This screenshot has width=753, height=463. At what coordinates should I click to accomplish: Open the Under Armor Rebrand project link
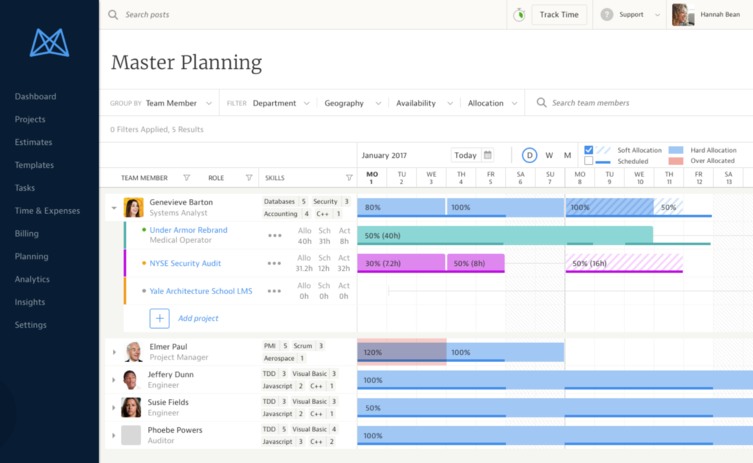pos(188,230)
